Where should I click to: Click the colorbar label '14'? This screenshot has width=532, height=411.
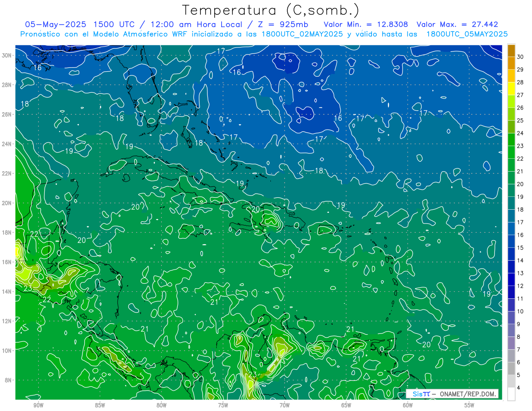click(520, 260)
